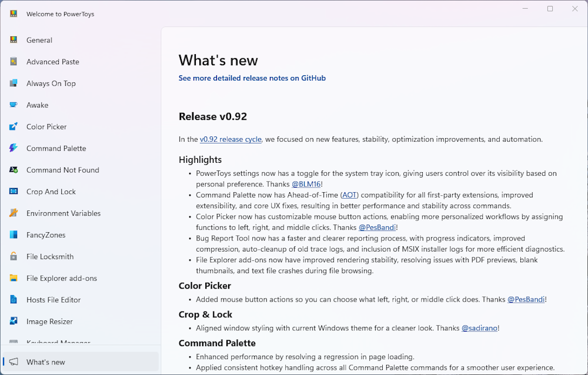This screenshot has width=588, height=375.
Task: Open the AOT link in Highlights
Action: point(349,195)
